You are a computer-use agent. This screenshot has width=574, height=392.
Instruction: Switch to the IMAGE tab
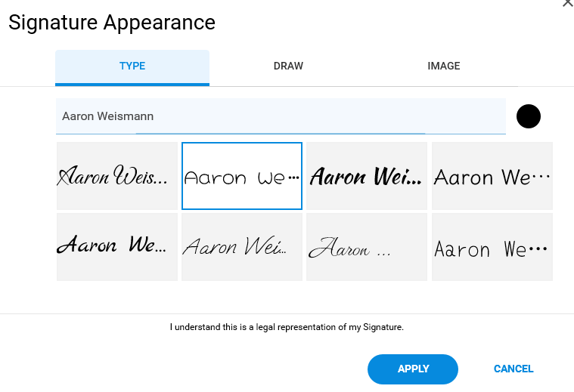pyautogui.click(x=443, y=66)
